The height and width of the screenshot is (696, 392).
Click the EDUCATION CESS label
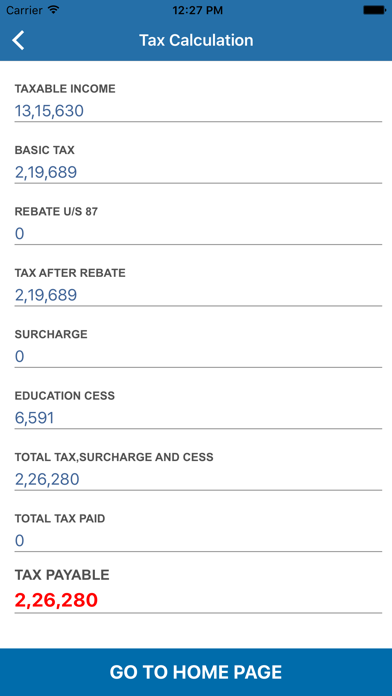pos(65,395)
